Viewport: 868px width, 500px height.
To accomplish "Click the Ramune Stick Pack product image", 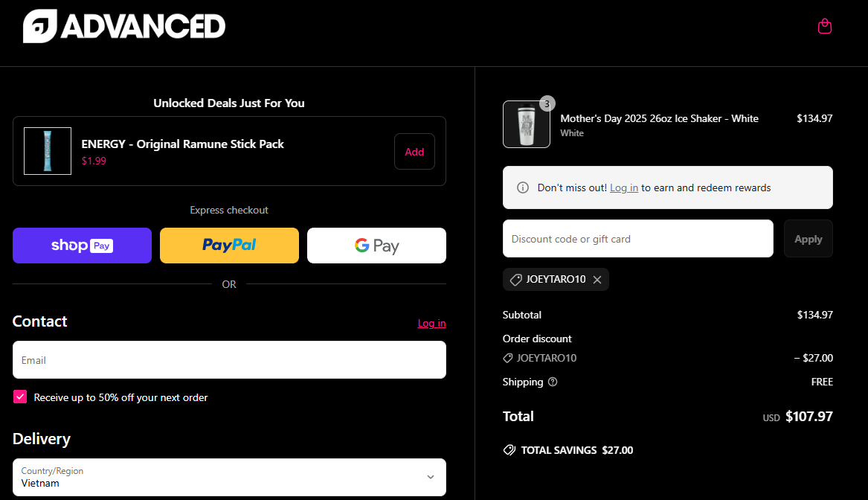I will click(x=48, y=151).
